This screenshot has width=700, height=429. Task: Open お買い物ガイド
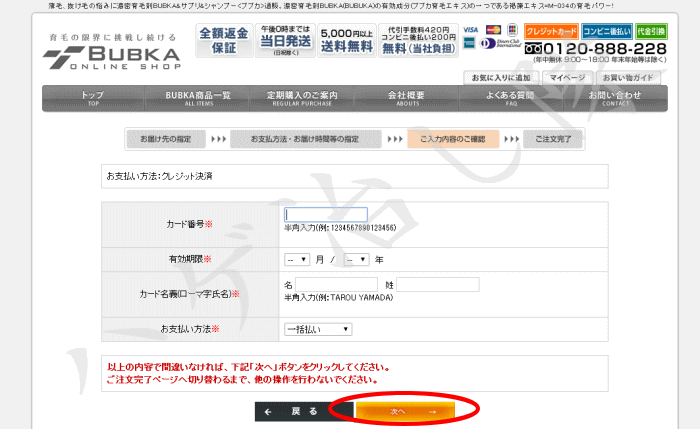pos(628,78)
